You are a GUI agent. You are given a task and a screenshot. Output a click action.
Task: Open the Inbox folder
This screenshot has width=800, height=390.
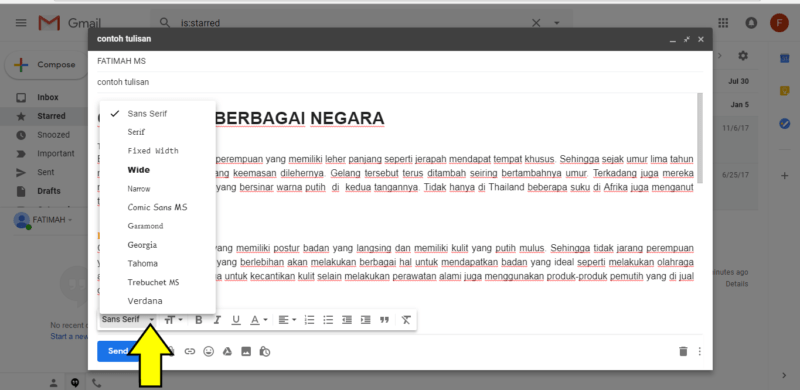pyautogui.click(x=48, y=97)
